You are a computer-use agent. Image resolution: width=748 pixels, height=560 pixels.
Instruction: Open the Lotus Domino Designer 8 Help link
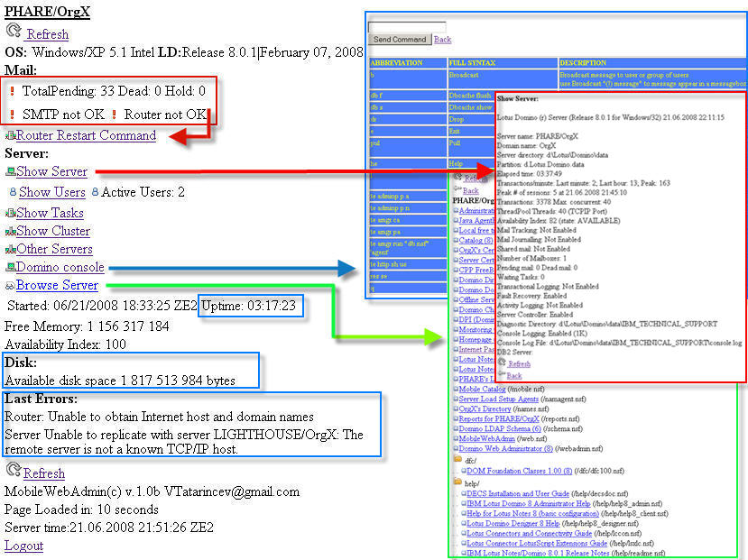(x=513, y=523)
